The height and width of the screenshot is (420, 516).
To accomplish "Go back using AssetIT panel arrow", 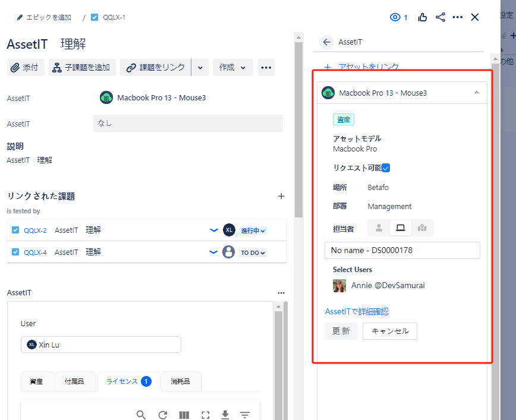I will (x=326, y=42).
